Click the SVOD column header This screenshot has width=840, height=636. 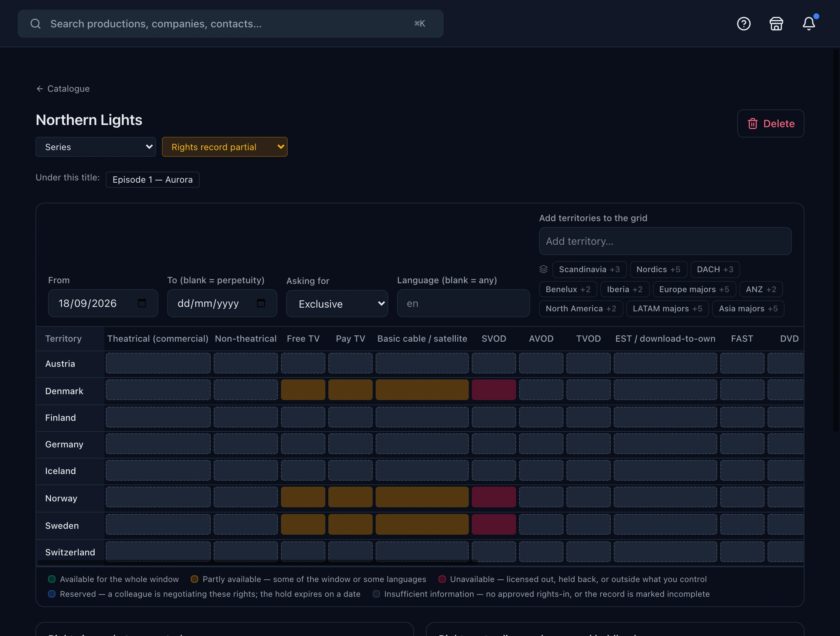[494, 339]
